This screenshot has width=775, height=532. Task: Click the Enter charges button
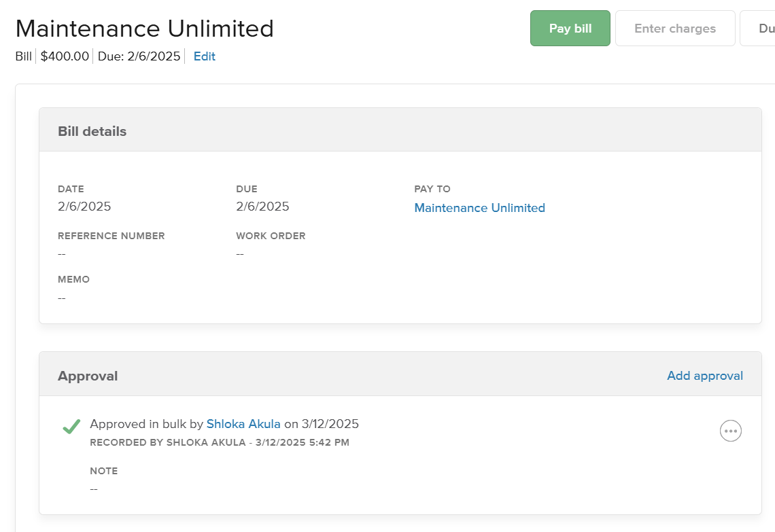click(x=674, y=29)
